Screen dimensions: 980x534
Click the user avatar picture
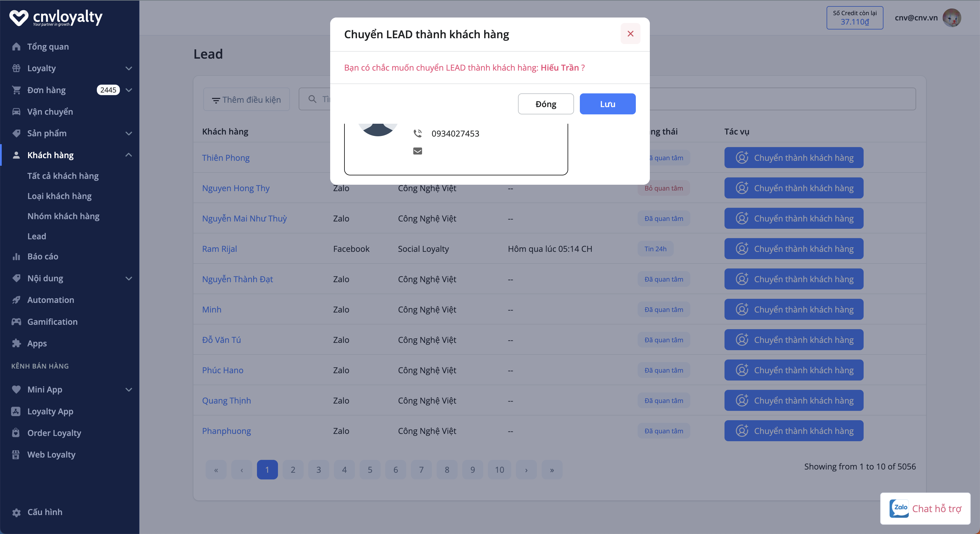point(951,18)
